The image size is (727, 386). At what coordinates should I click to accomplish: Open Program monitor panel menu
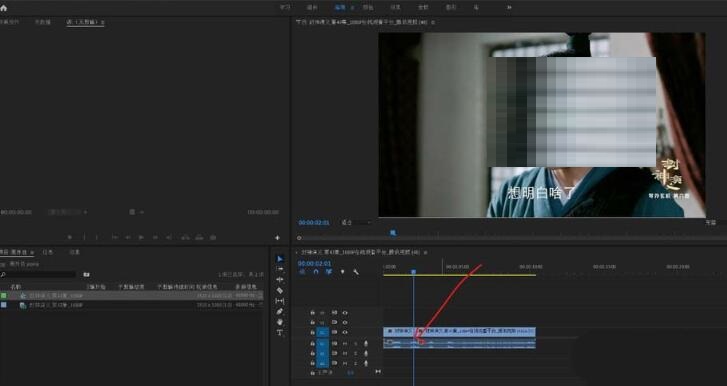coord(433,22)
